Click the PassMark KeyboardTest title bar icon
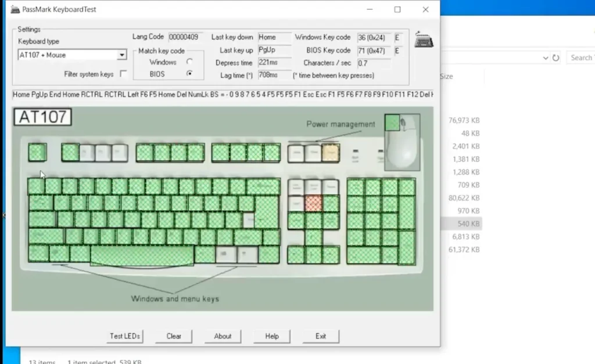 pyautogui.click(x=15, y=9)
